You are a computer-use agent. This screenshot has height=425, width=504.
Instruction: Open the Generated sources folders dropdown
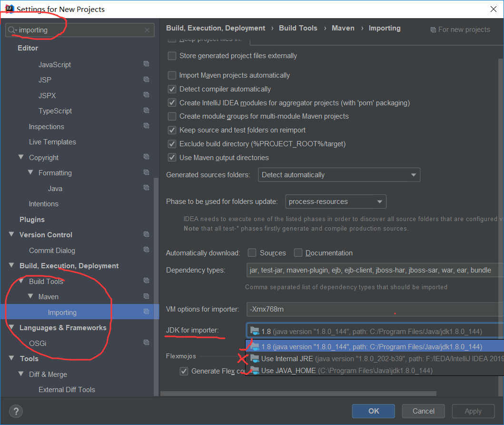[339, 175]
